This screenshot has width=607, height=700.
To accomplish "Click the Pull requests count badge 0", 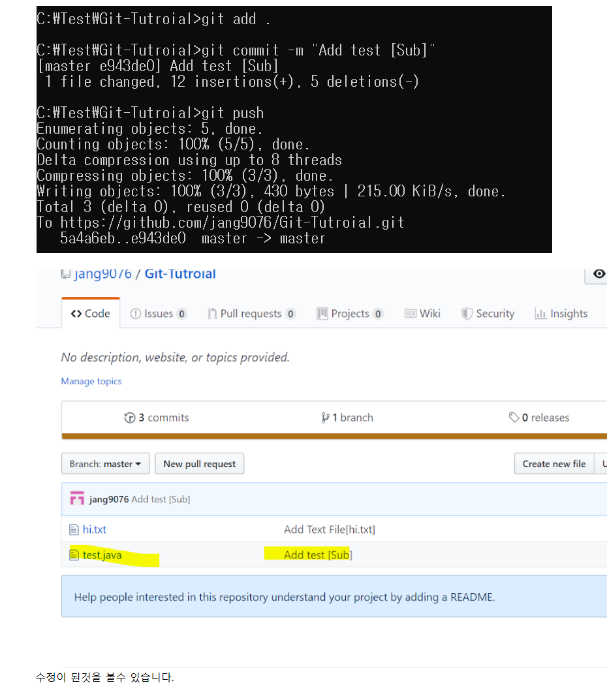I will [290, 314].
